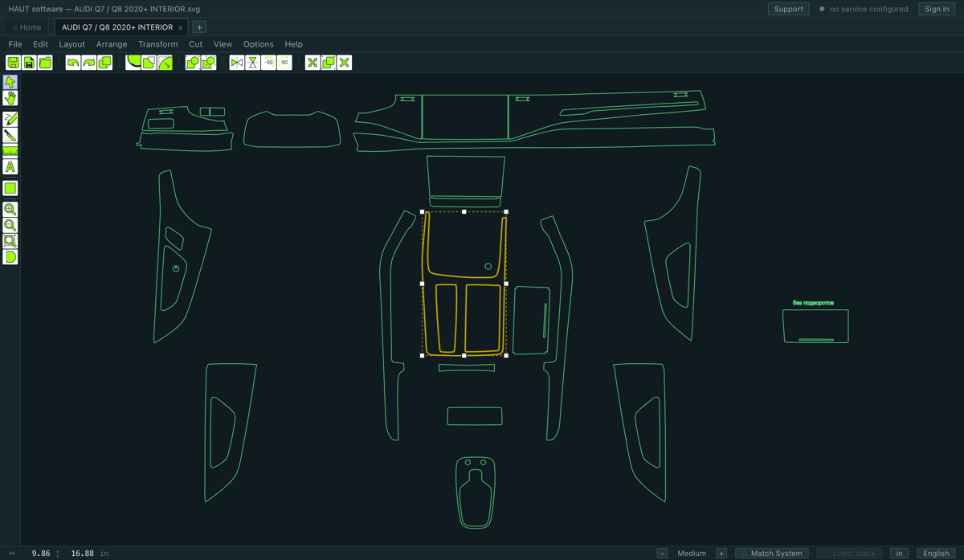Choose the ruler measure tool
Image resolution: width=964 pixels, height=560 pixels.
[10, 151]
